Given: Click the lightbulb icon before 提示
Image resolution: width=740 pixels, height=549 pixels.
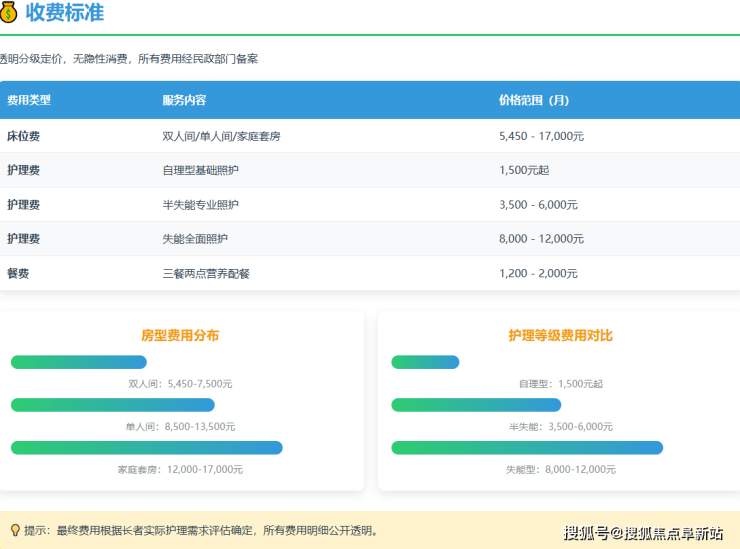Looking at the screenshot, I should 14,530.
